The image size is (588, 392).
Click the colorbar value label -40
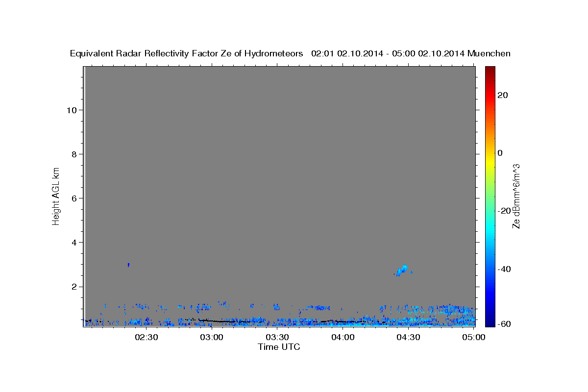point(505,269)
